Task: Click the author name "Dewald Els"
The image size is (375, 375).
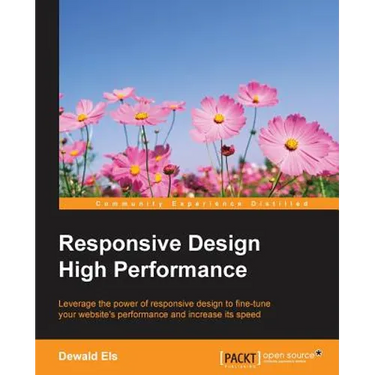Action: click(x=88, y=356)
